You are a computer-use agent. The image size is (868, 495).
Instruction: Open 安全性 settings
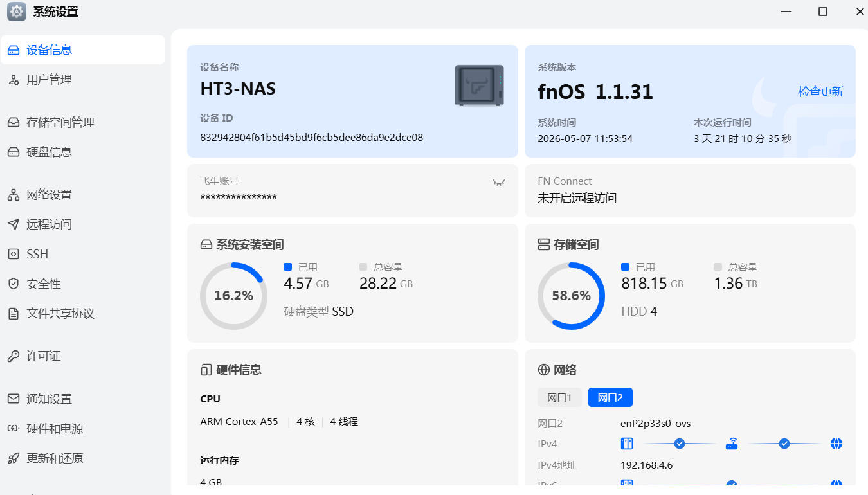pyautogui.click(x=82, y=283)
